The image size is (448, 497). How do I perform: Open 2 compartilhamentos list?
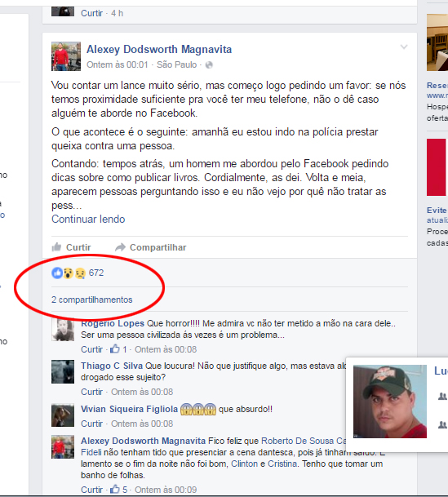point(92,300)
